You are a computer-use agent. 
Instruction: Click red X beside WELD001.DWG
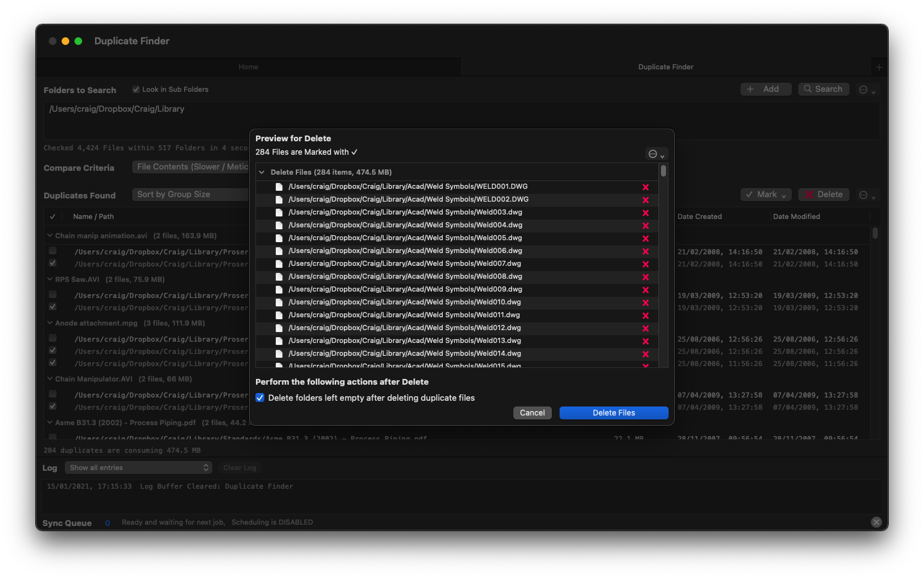[x=646, y=187]
